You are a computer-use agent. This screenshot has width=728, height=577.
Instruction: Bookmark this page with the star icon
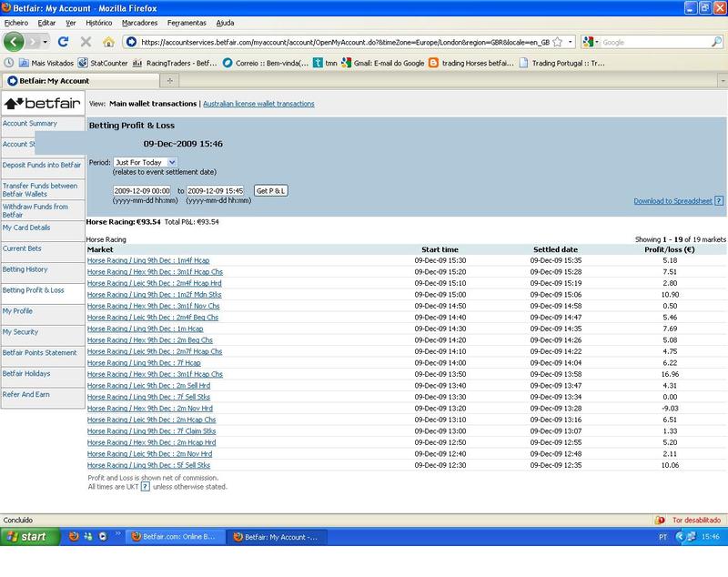pos(558,42)
